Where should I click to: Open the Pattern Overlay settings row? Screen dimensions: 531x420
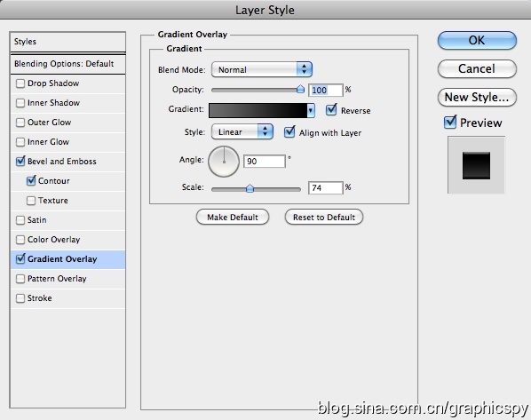pos(67,279)
